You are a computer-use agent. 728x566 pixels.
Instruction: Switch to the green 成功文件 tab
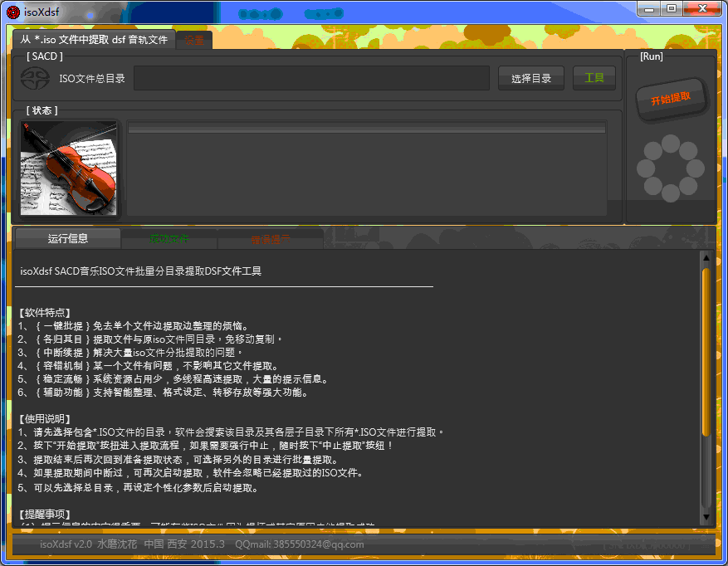(169, 239)
